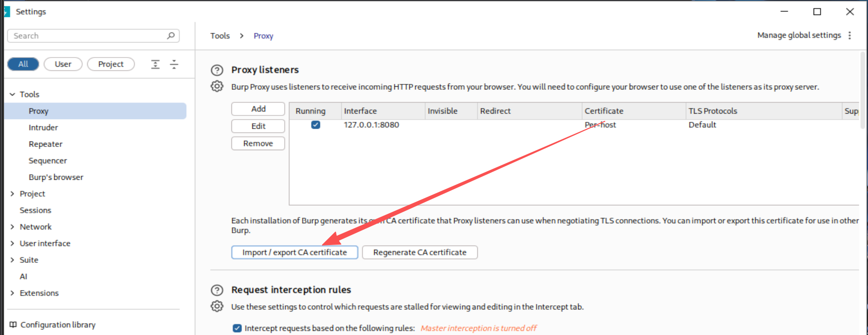Expand all settings sections icon
The height and width of the screenshot is (335, 868).
pyautogui.click(x=155, y=64)
